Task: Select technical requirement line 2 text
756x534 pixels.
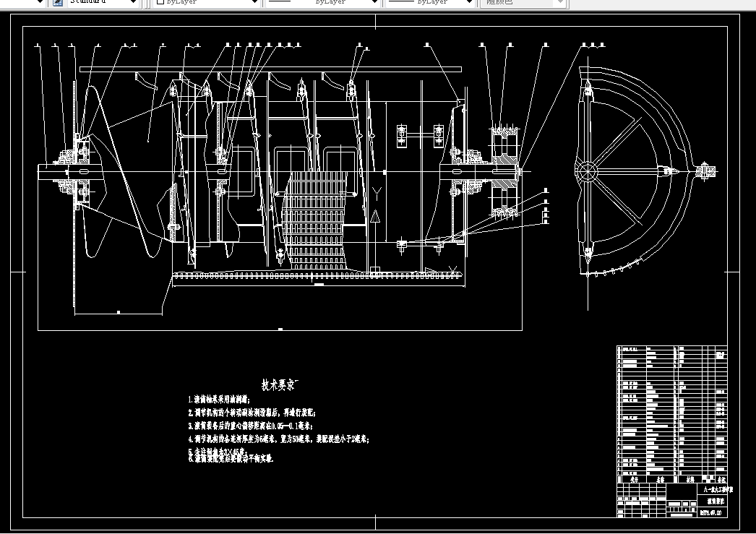Action: 252,413
